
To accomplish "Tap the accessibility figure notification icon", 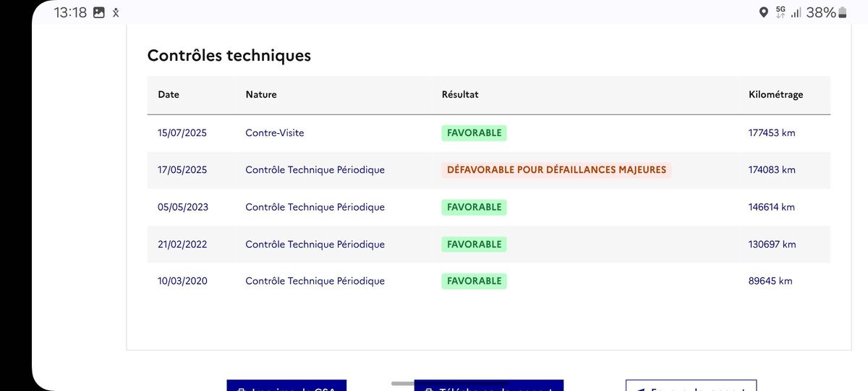I will tap(116, 12).
